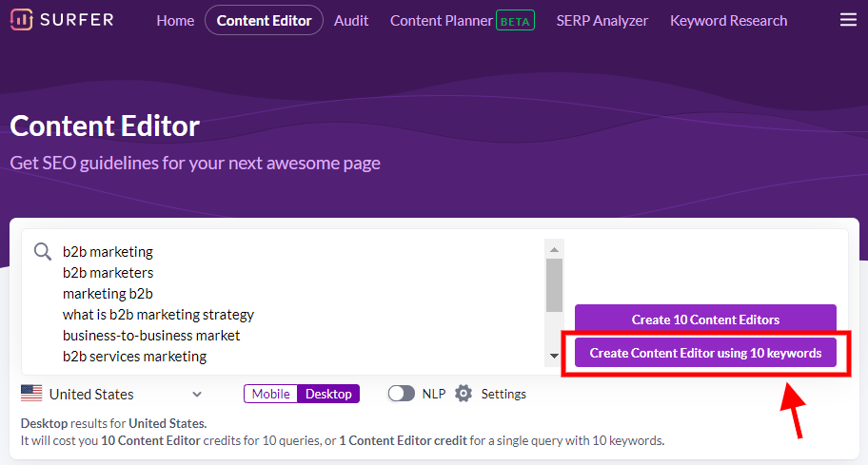Click the keyword list scrollbar thumb

(x=554, y=285)
